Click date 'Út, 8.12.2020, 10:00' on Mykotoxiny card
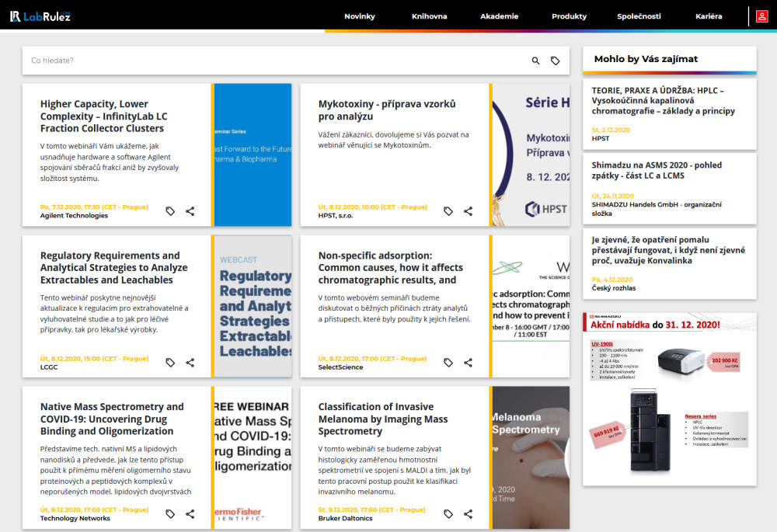 click(x=372, y=207)
